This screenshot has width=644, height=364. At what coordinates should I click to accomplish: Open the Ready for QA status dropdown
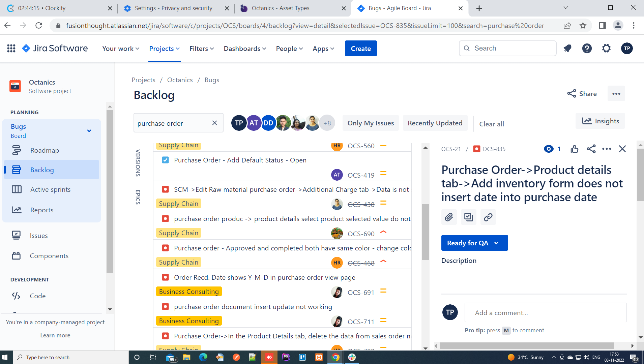click(x=474, y=243)
